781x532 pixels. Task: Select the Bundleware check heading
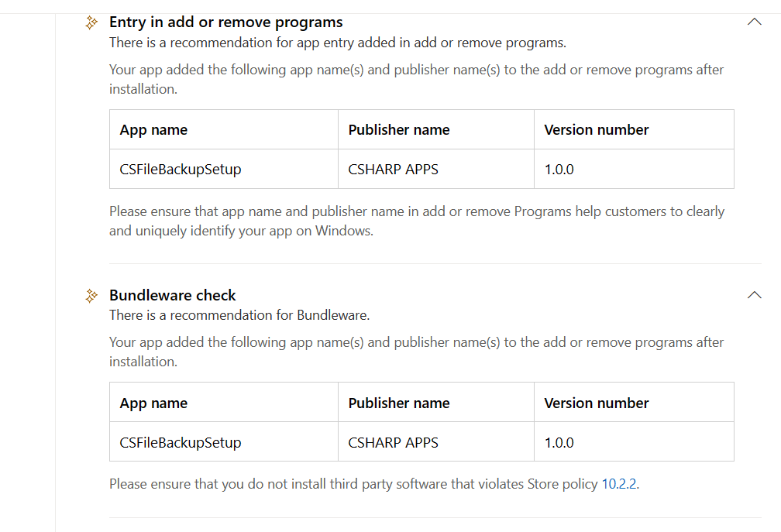click(x=172, y=295)
